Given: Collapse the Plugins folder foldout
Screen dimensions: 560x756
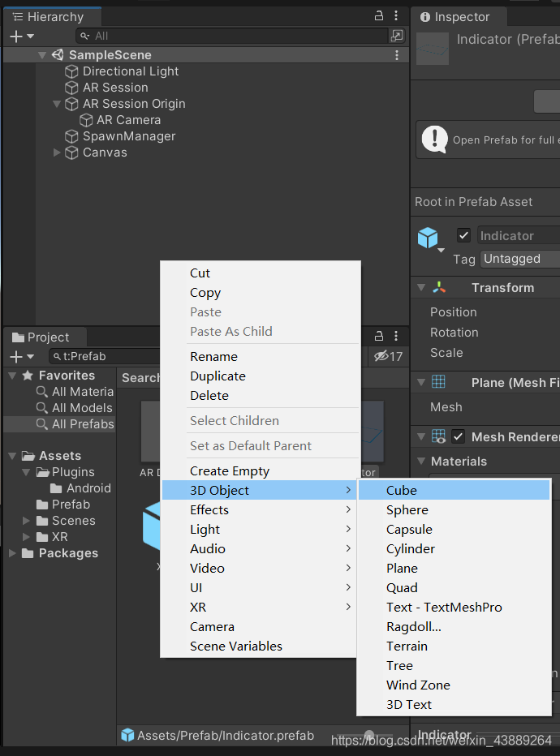Looking at the screenshot, I should (x=27, y=472).
